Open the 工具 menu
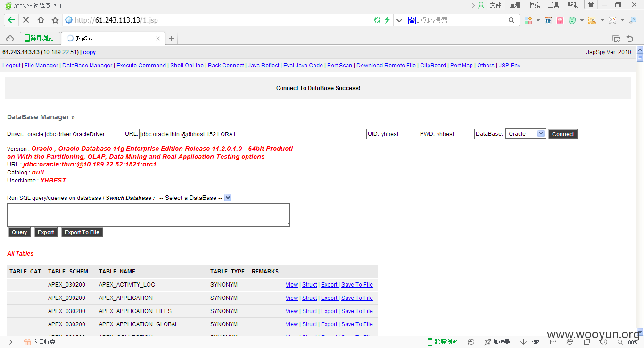The height and width of the screenshot is (348, 644). 553,5
